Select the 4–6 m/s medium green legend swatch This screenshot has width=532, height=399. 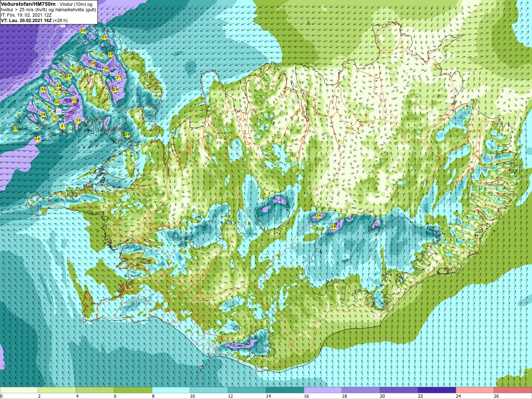95,390
